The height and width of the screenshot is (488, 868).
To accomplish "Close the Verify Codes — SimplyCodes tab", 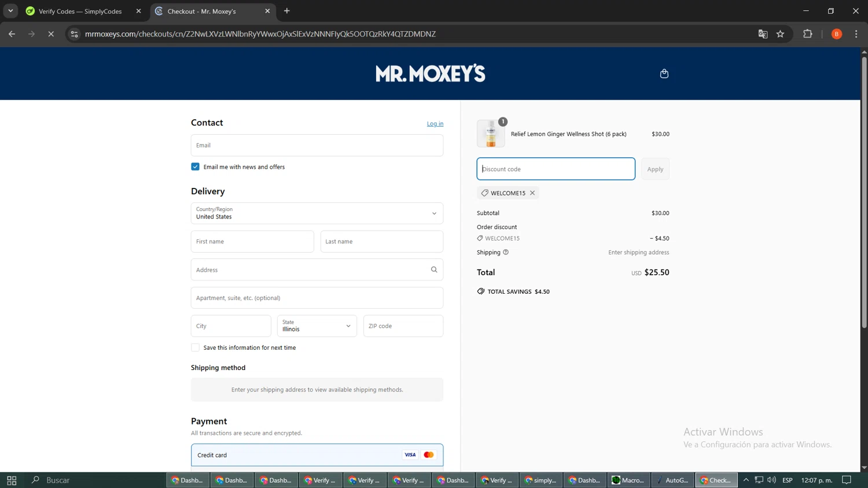I will coord(138,11).
